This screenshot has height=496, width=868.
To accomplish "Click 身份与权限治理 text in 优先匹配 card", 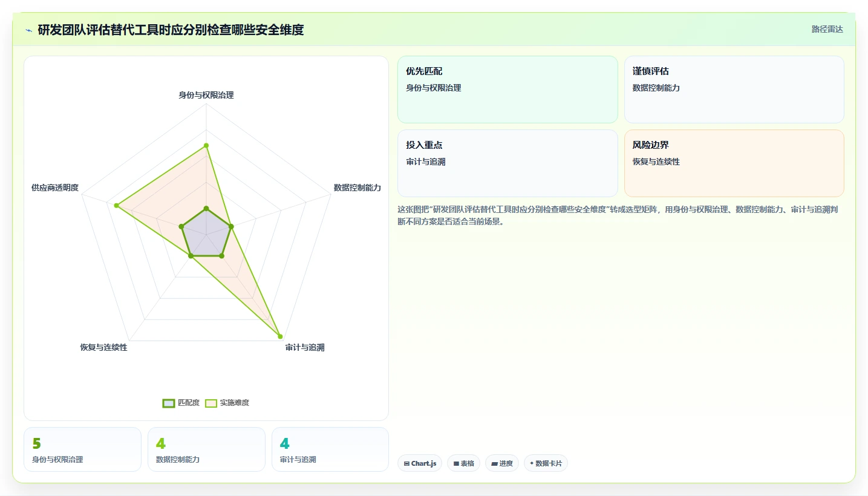I will [434, 88].
